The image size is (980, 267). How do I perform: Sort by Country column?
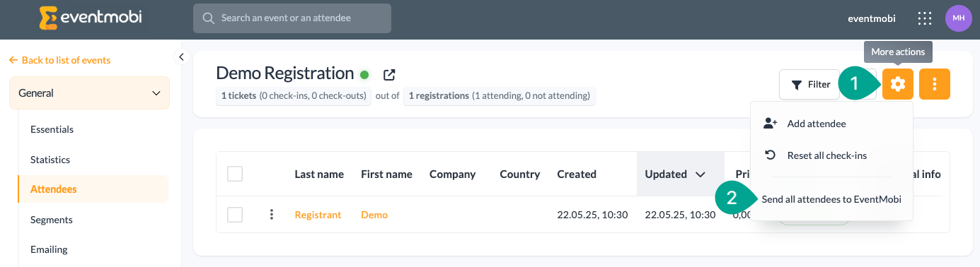pos(519,174)
